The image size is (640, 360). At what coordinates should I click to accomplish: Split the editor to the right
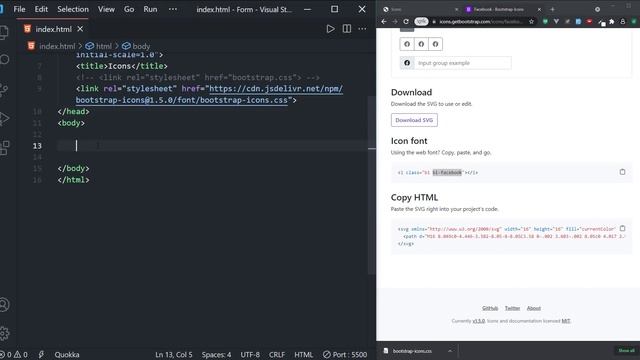pos(347,29)
